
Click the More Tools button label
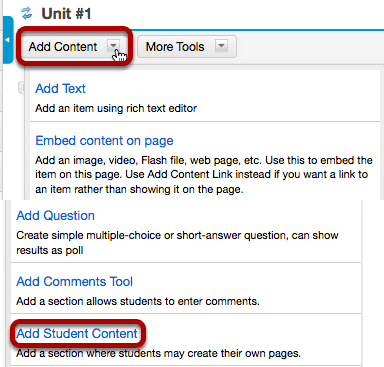[175, 47]
